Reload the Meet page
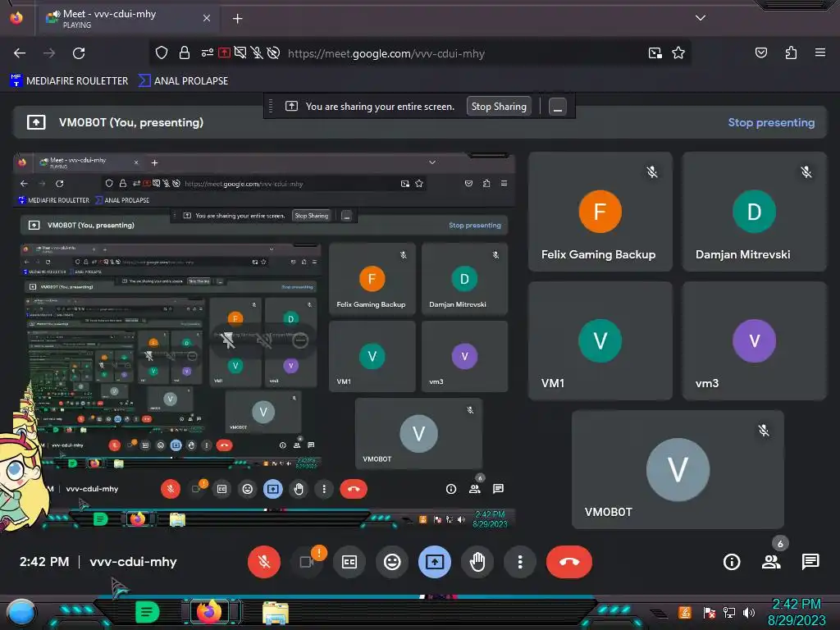Viewport: 840px width, 630px height. coord(79,53)
